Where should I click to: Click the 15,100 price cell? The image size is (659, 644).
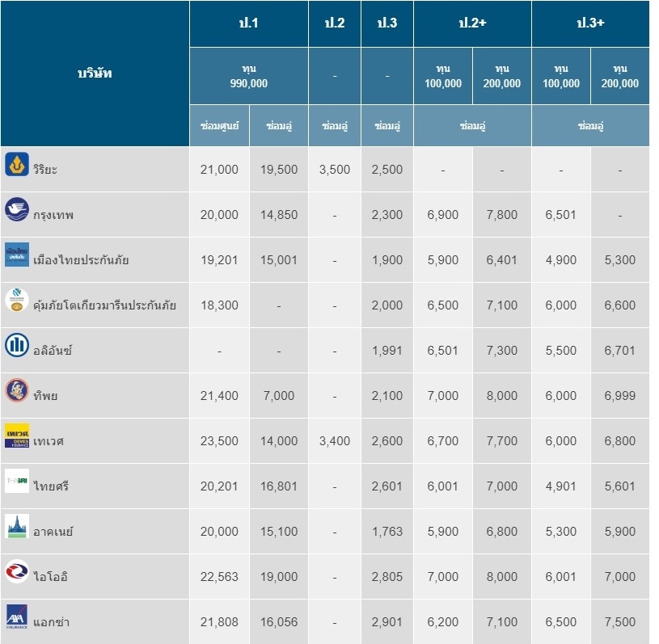(279, 532)
